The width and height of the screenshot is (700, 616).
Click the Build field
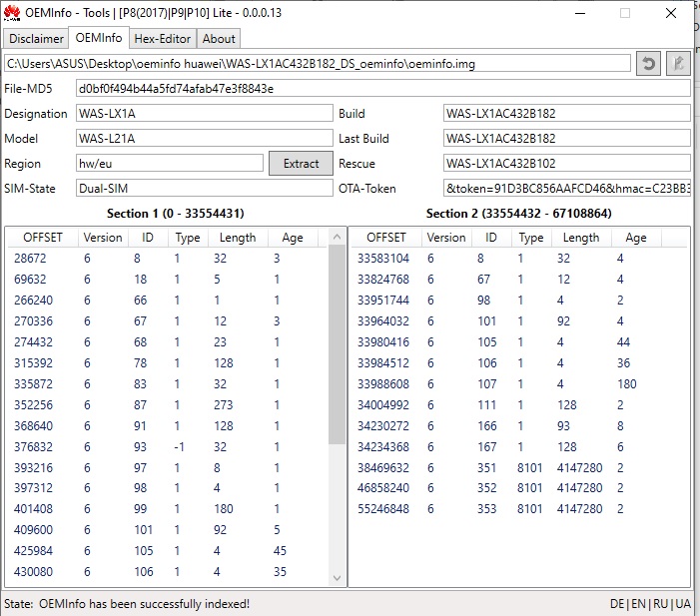click(567, 114)
